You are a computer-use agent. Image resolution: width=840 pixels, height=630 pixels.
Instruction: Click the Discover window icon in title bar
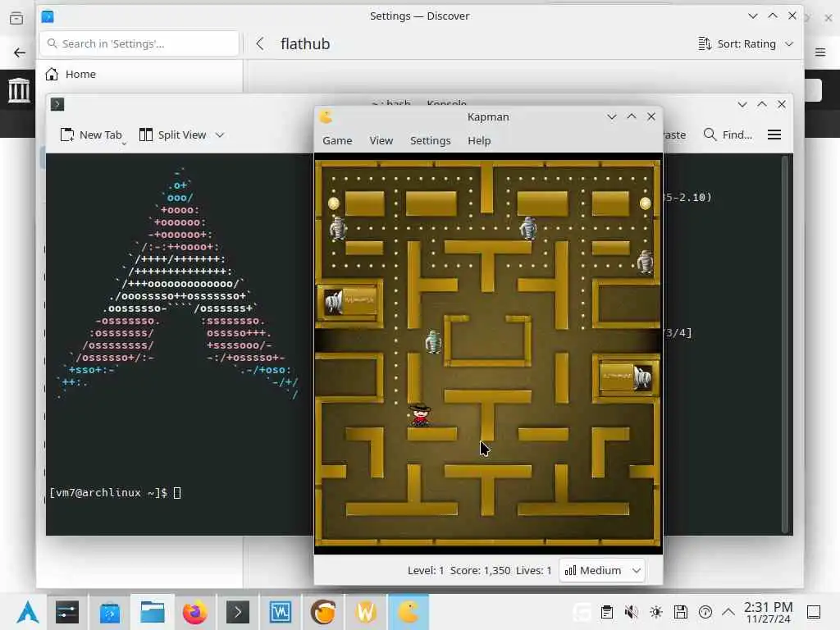(48, 16)
